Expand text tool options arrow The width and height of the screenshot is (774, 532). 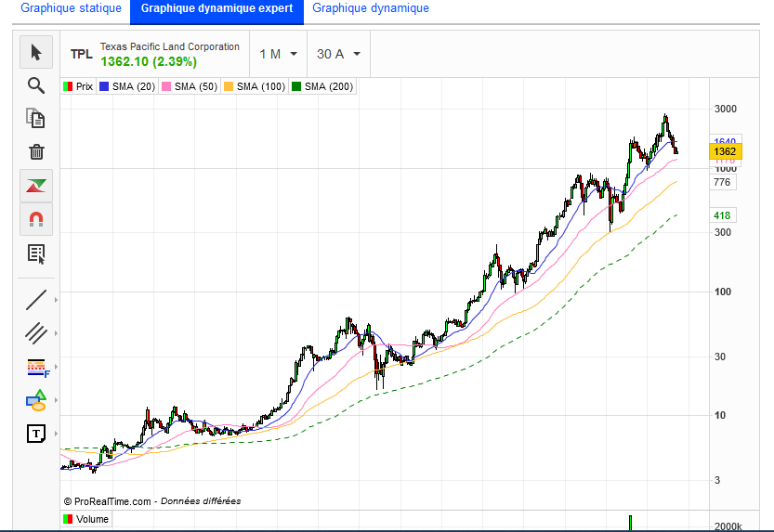(56, 434)
